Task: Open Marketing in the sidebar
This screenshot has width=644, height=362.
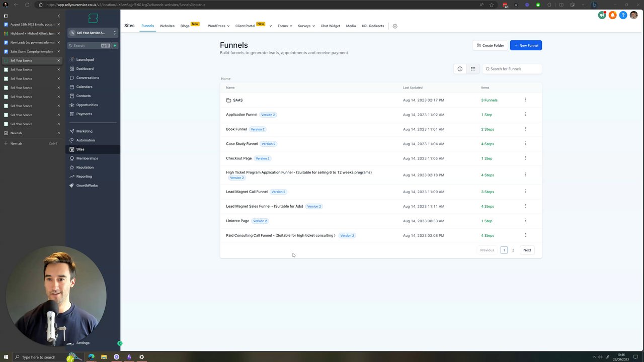Action: tap(84, 131)
